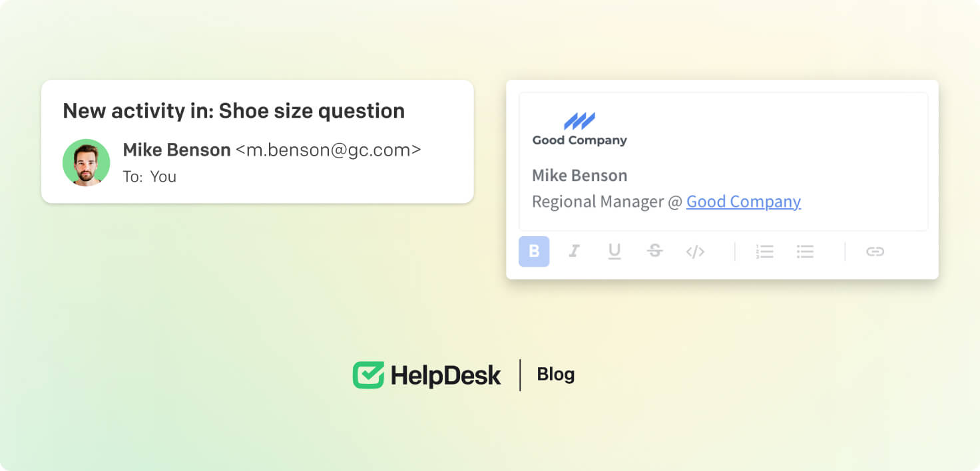The image size is (980, 471).
Task: Click sender name Mike Benson in notification
Action: (x=176, y=150)
